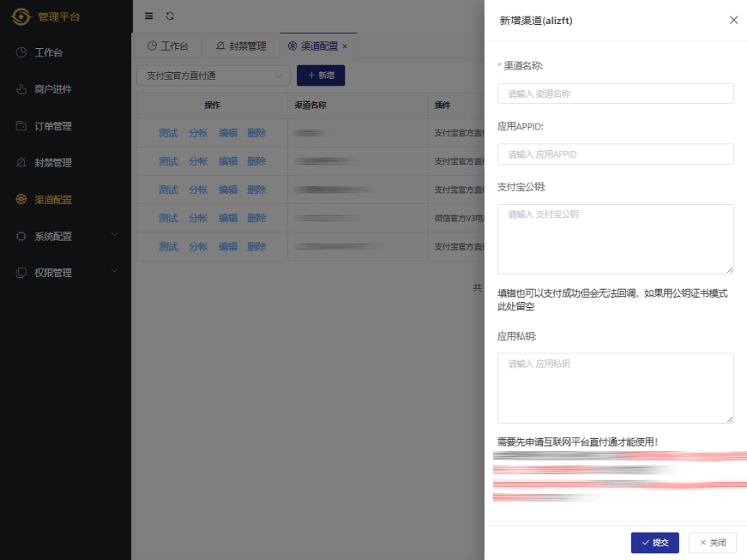Click 编辑 in the last table row
The width and height of the screenshot is (747, 560).
pyautogui.click(x=227, y=246)
